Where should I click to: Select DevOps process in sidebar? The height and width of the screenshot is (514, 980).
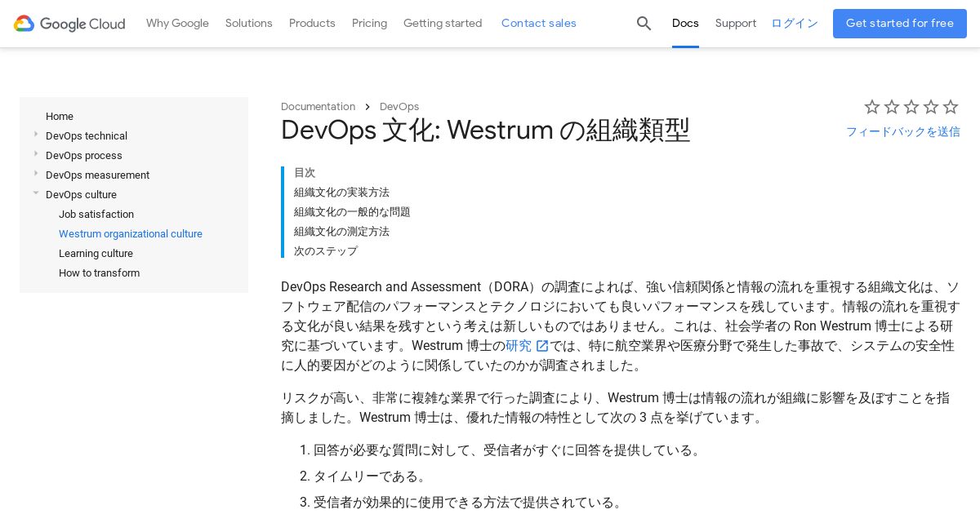84,156
